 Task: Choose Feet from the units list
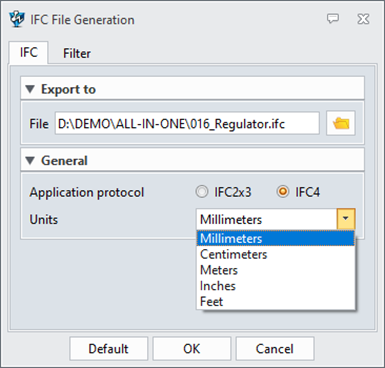click(x=276, y=301)
